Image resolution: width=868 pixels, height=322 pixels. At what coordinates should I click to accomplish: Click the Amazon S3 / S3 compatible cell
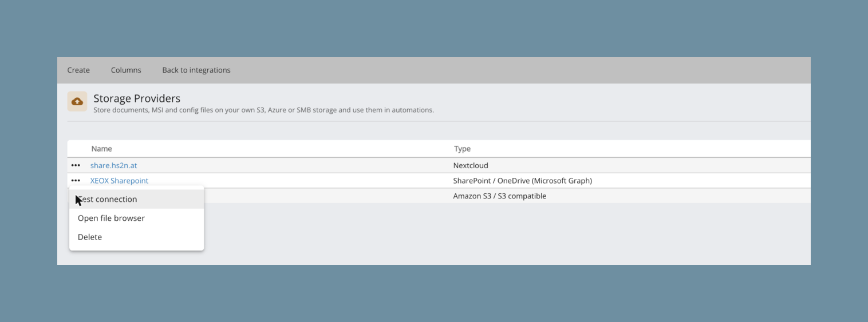(x=500, y=196)
